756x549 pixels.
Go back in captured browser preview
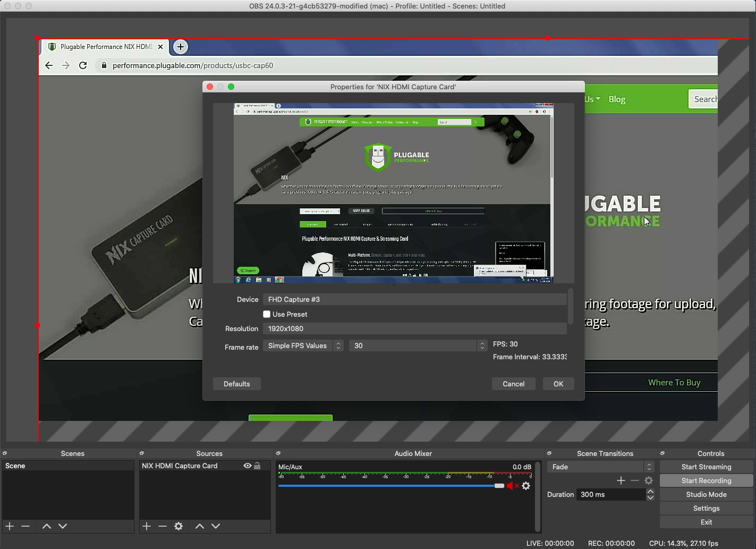coord(49,65)
